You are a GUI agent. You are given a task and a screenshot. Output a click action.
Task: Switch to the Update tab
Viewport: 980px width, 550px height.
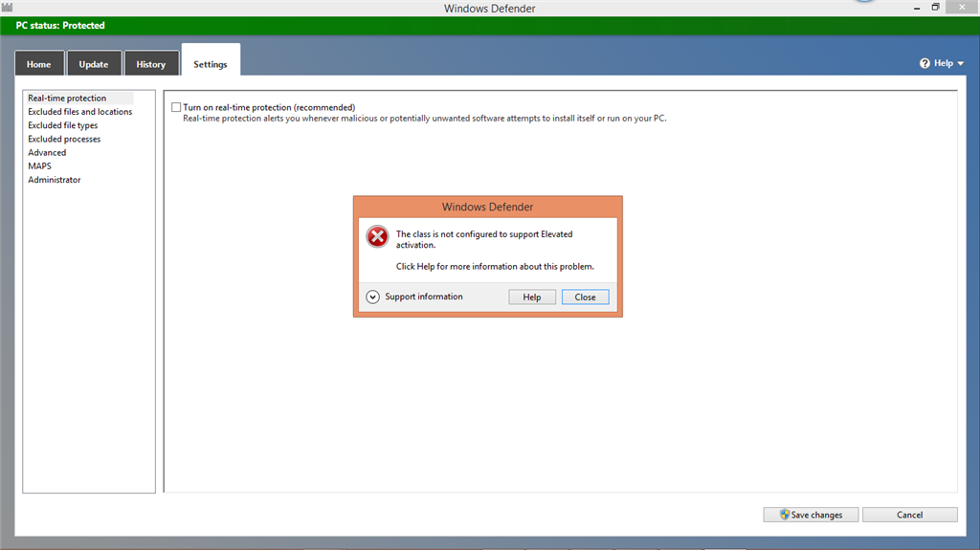94,64
